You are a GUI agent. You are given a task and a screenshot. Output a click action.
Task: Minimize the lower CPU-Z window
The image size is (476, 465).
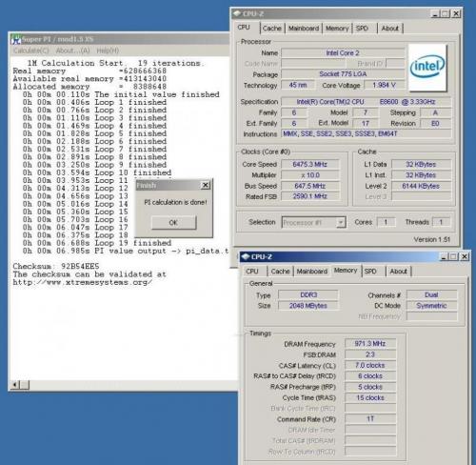point(444,256)
